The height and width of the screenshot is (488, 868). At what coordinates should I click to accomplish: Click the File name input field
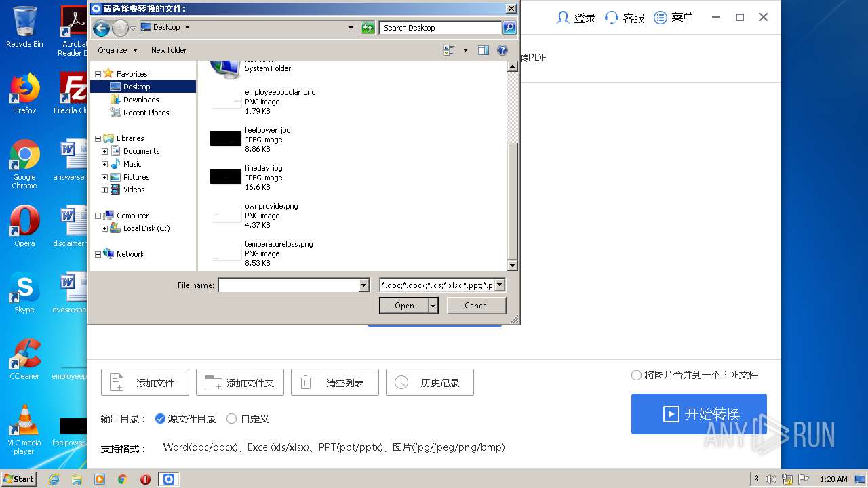288,285
